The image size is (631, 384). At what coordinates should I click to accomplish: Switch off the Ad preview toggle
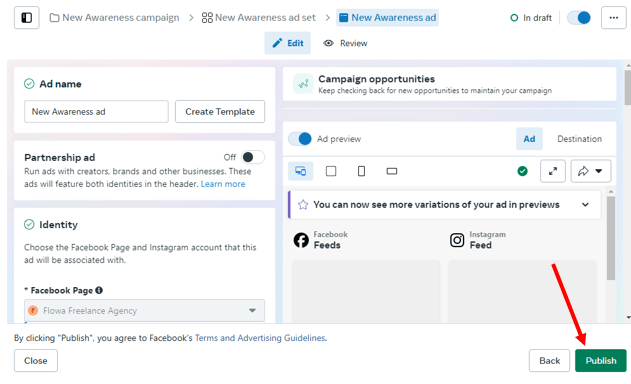tap(300, 139)
